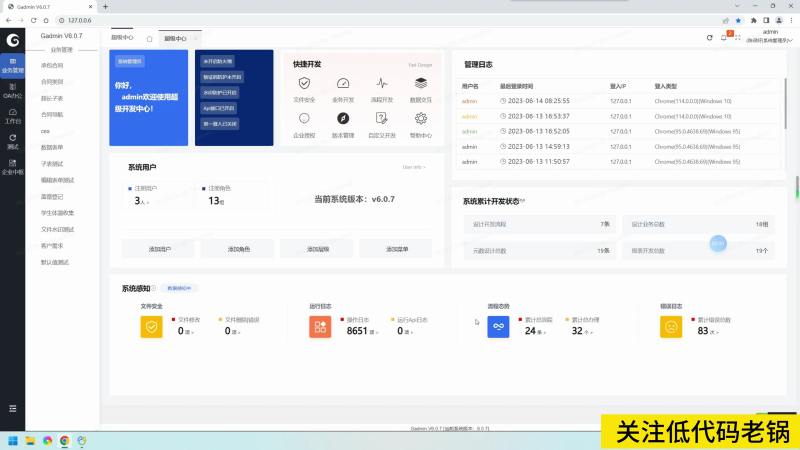Click the small blue tag beside 系统感知
The width and height of the screenshot is (800, 450).
tap(179, 288)
